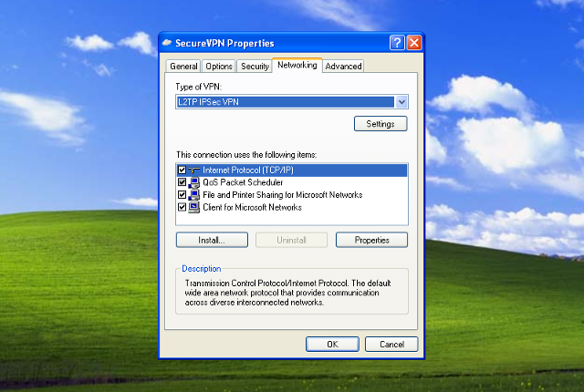Screen dimensions: 584x392
Task: Select the Networking tab
Action: tap(297, 65)
